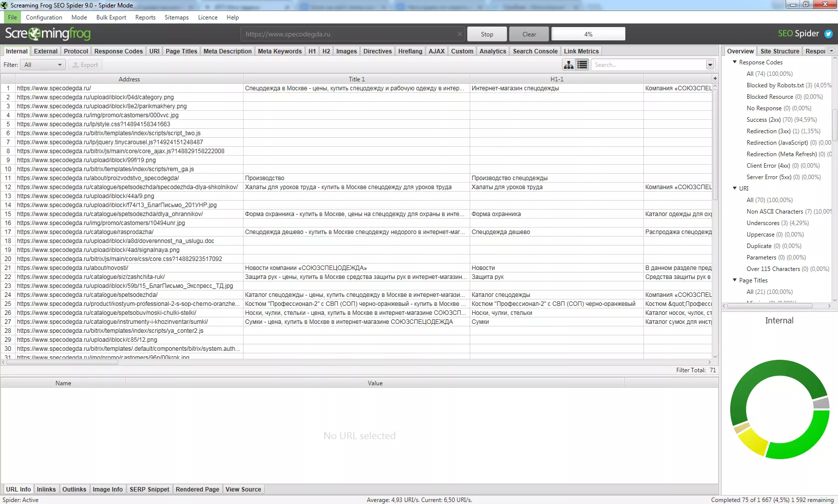The height and width of the screenshot is (504, 838).
Task: Switch to the Meta Description tab
Action: point(228,51)
